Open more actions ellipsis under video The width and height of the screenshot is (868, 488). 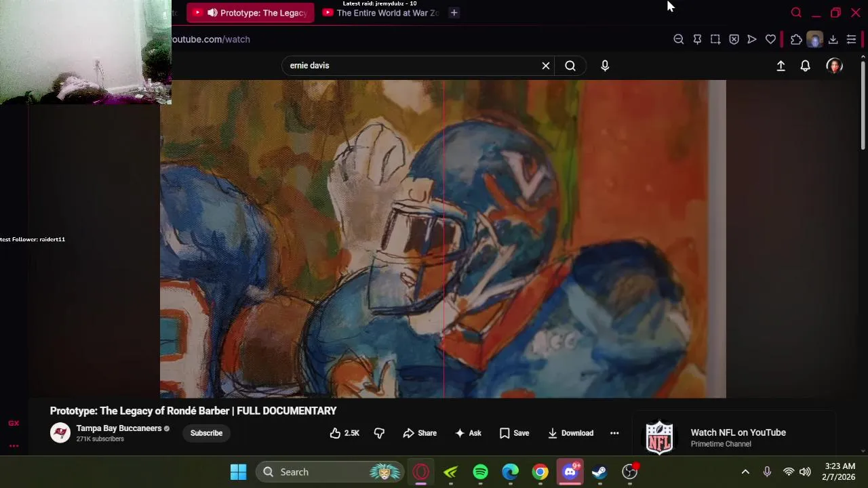(x=614, y=433)
